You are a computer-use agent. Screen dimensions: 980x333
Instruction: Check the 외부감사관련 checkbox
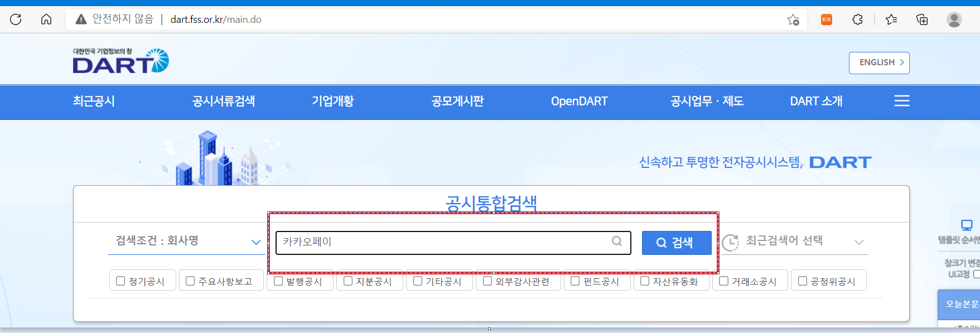tap(487, 281)
